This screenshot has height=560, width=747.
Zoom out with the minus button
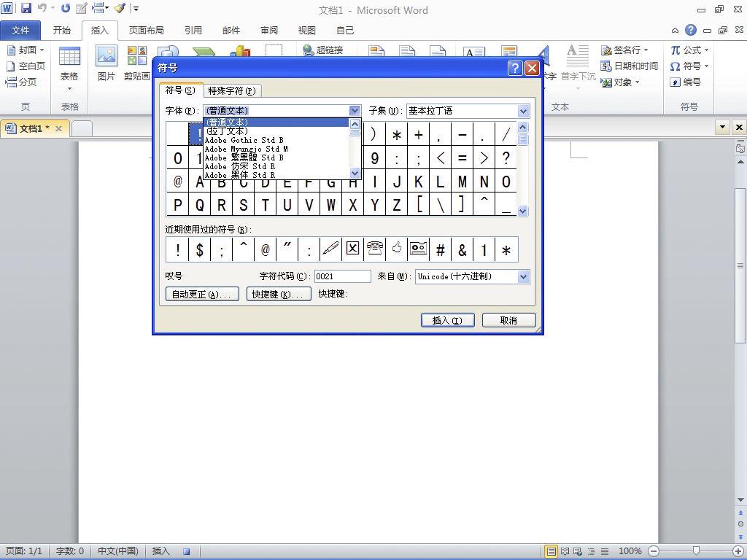[x=654, y=551]
